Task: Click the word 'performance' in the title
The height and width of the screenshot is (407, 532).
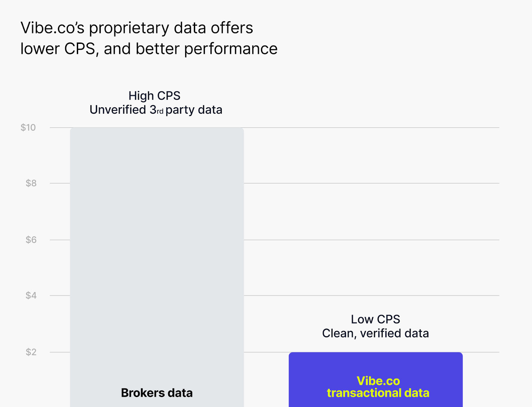Action: 231,49
